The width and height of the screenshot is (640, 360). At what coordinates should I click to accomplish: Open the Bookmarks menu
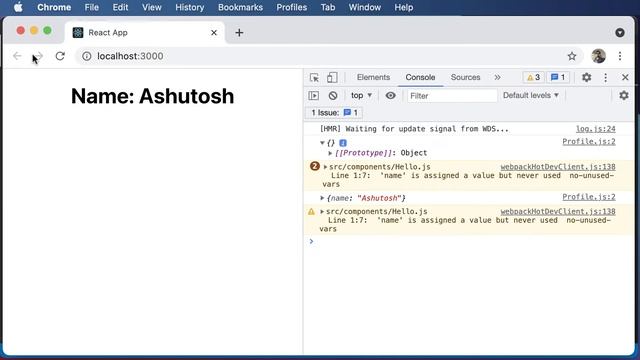(x=240, y=7)
